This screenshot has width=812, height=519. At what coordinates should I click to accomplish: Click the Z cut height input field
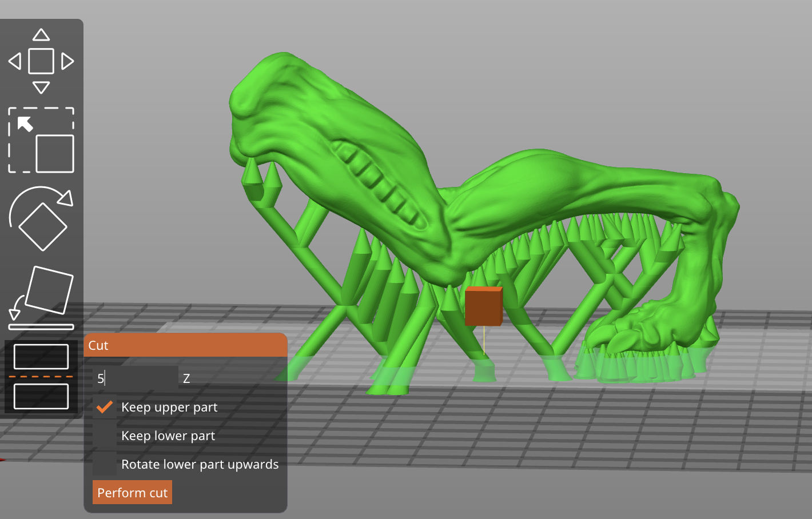[136, 378]
